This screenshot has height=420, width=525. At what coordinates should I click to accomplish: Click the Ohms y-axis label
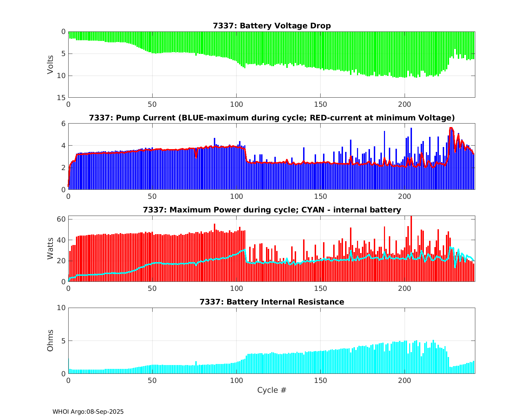pos(50,341)
